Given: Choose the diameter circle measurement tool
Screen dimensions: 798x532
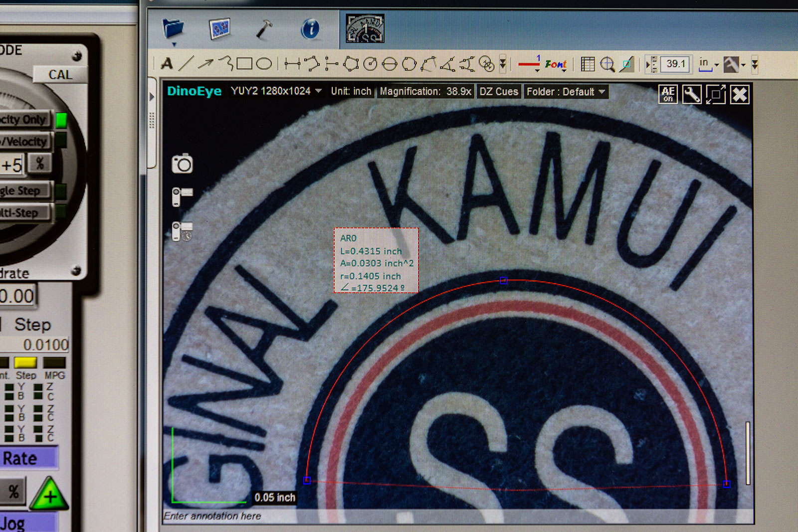Looking at the screenshot, I should [389, 64].
